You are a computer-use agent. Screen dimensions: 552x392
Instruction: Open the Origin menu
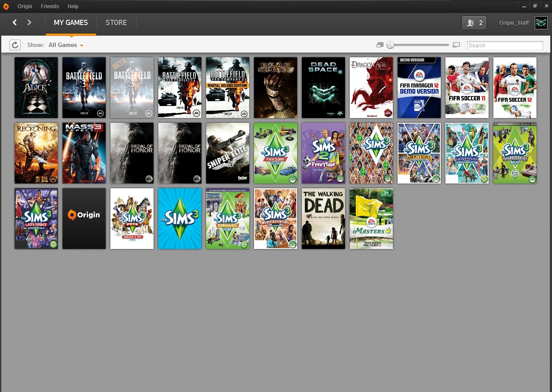tap(25, 6)
